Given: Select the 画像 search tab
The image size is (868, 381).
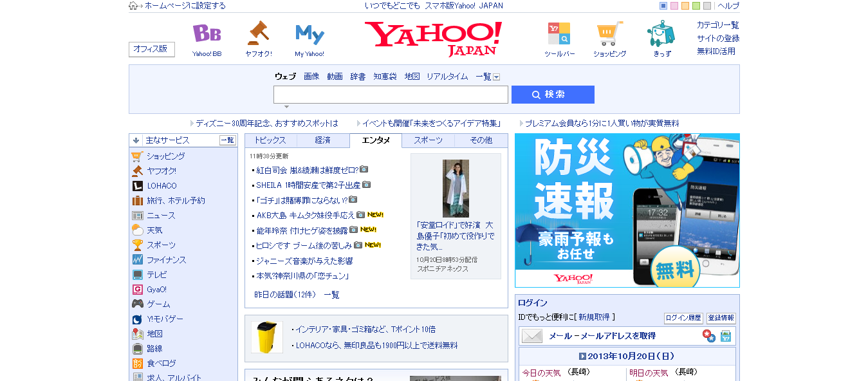Looking at the screenshot, I should pos(311,77).
